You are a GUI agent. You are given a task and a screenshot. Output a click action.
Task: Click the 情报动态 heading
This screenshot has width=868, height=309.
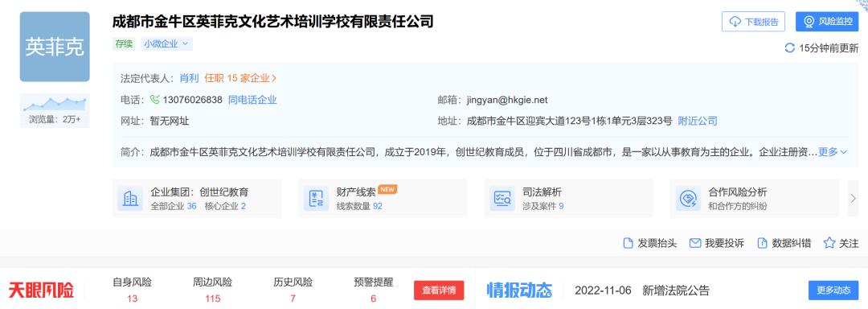click(519, 290)
